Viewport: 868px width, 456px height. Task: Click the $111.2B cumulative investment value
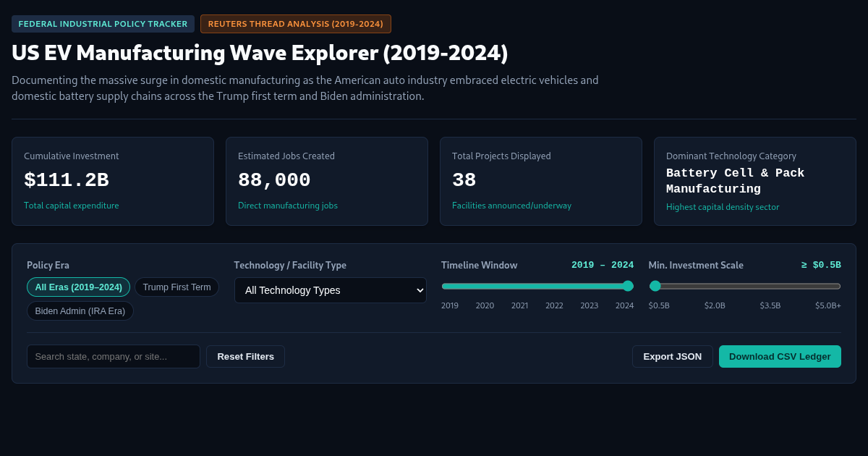(67, 180)
